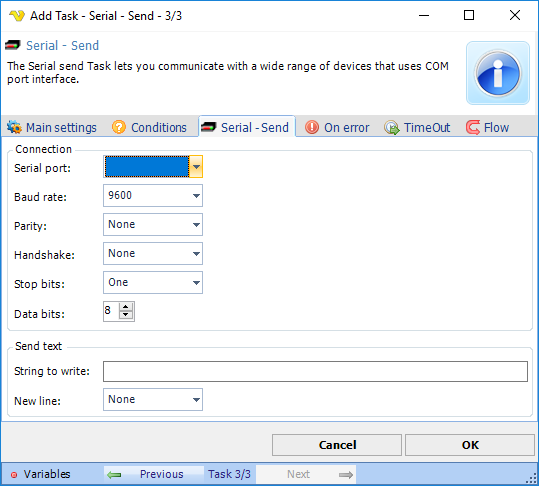Click the TimeOut clock icon
This screenshot has width=539, height=486.
point(392,128)
